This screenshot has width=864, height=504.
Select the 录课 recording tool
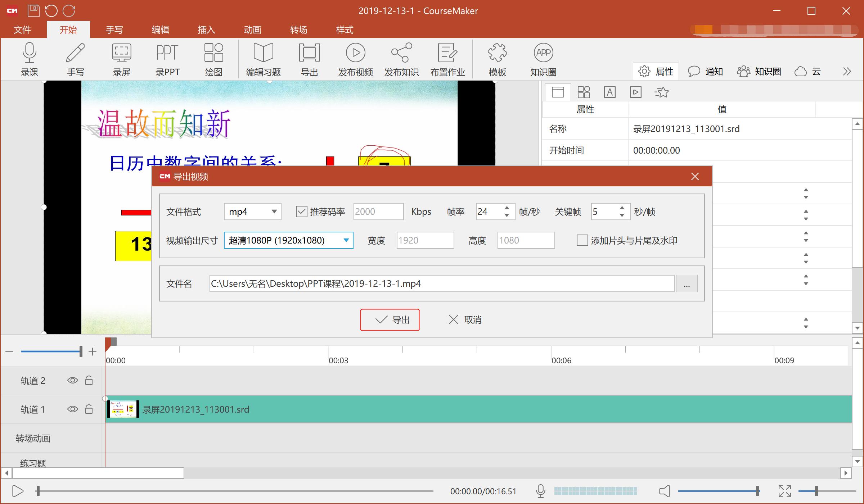click(x=30, y=59)
